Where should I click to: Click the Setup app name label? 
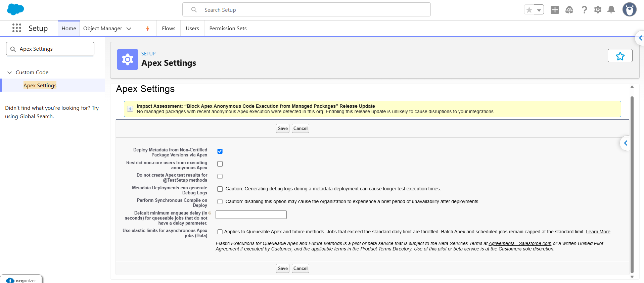click(x=38, y=28)
